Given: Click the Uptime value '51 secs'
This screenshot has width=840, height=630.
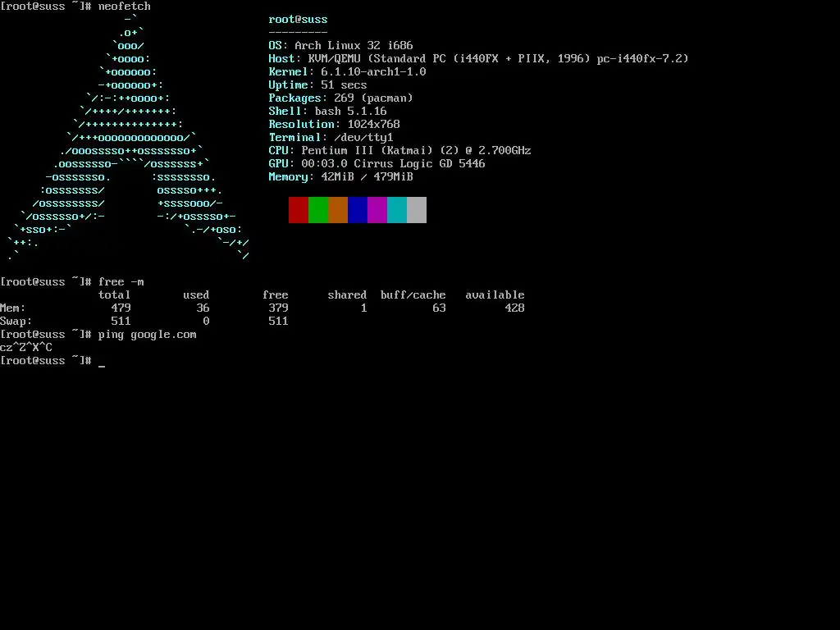Looking at the screenshot, I should tap(344, 84).
